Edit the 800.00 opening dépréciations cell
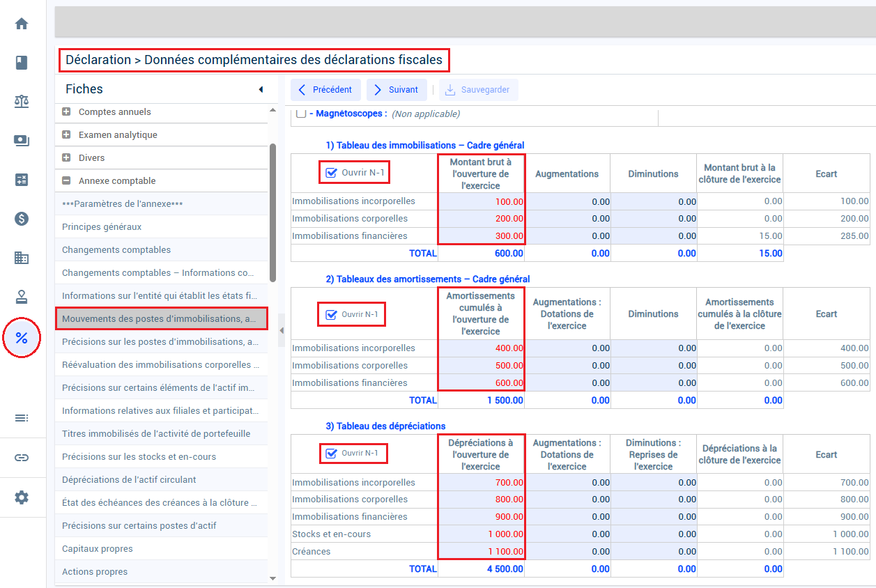The width and height of the screenshot is (876, 588). pyautogui.click(x=482, y=500)
